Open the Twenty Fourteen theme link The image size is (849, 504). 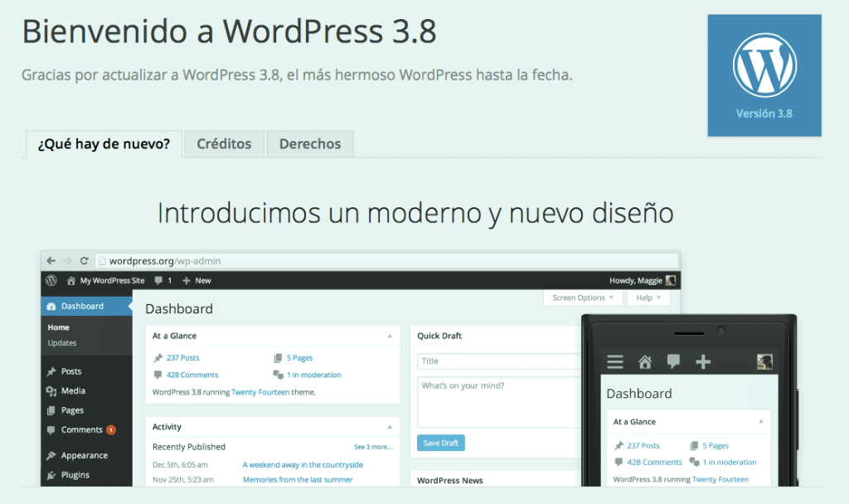[260, 392]
